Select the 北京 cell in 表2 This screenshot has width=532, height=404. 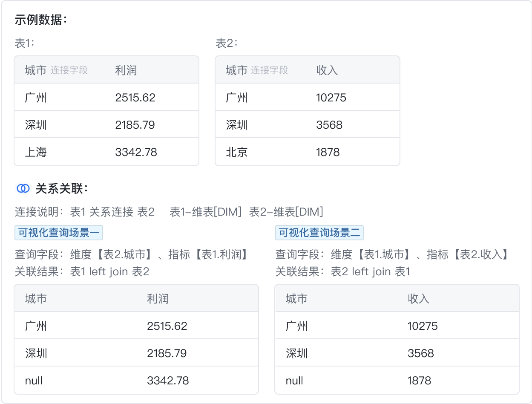pyautogui.click(x=237, y=152)
